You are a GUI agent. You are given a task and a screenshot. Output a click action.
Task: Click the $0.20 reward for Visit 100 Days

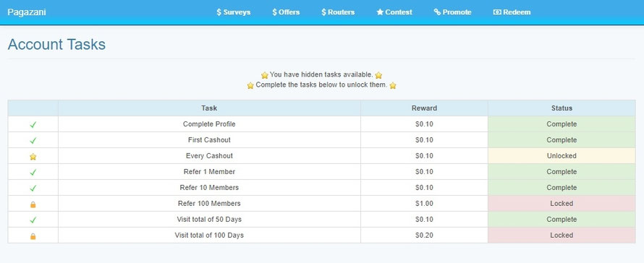[x=424, y=235]
